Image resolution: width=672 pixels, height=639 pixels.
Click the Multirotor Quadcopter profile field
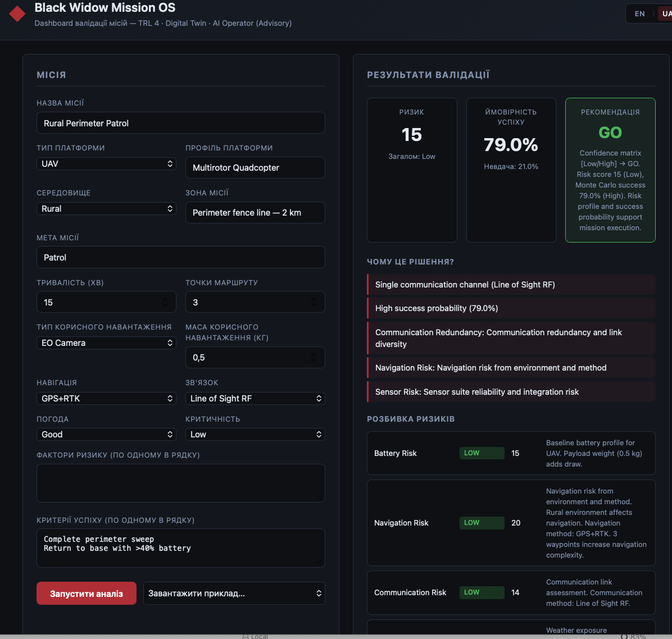pos(255,167)
